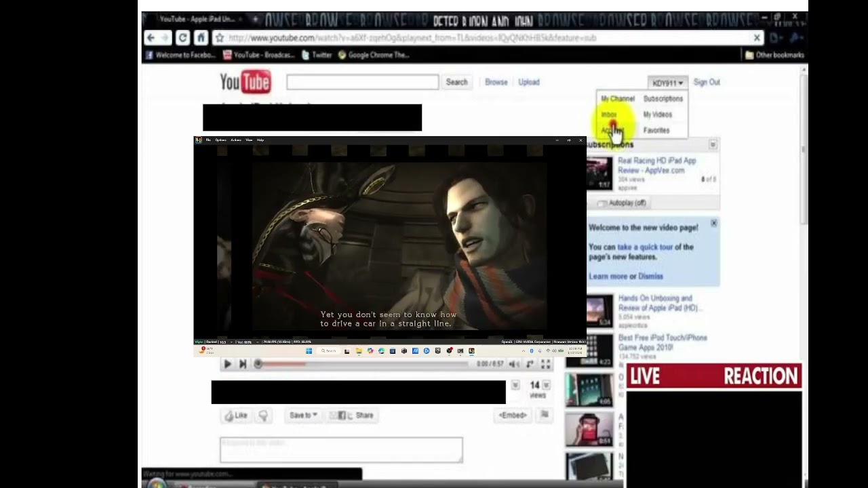Reload the YouTube page
The width and height of the screenshot is (868, 488).
(182, 38)
